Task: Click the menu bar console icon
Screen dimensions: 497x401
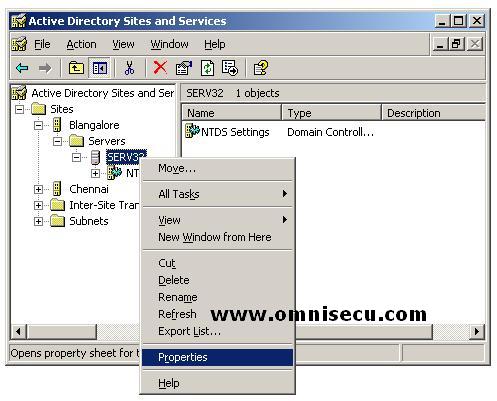Action: coord(19,44)
